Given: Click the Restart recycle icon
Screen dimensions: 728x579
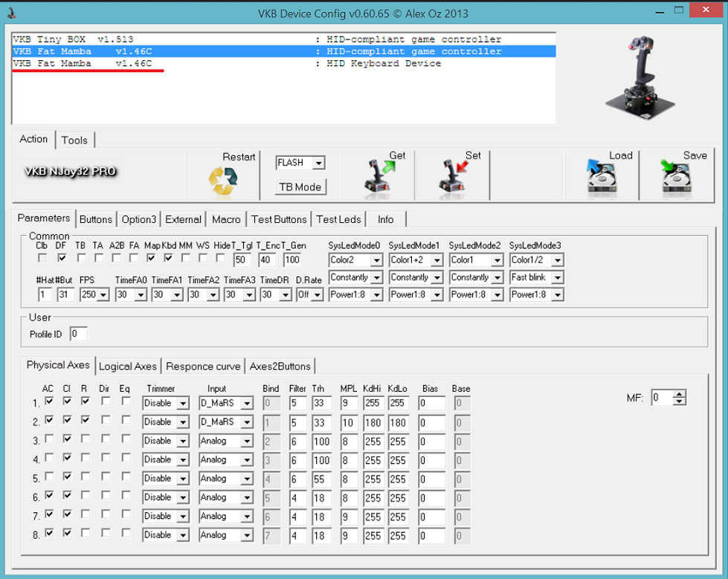Looking at the screenshot, I should [x=223, y=181].
